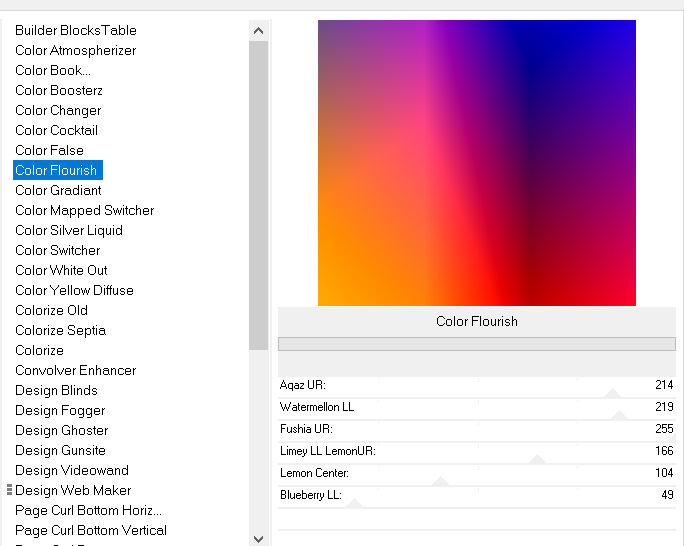684x546 pixels.
Task: Click the Color Flourish title under preview
Action: [477, 321]
